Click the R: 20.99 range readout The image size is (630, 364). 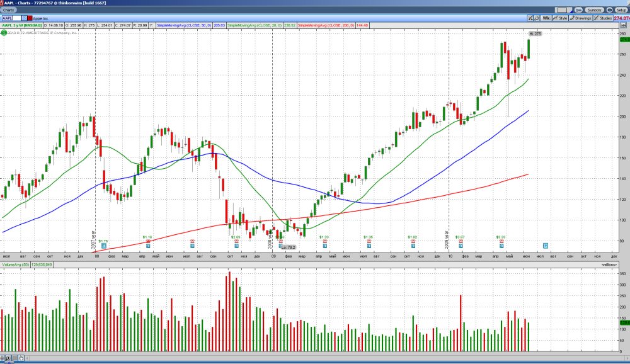(x=140, y=25)
